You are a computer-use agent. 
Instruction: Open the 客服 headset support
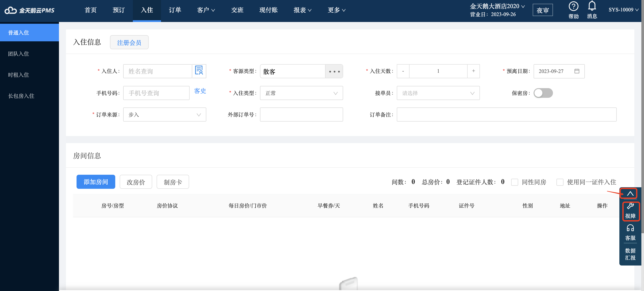click(x=630, y=233)
